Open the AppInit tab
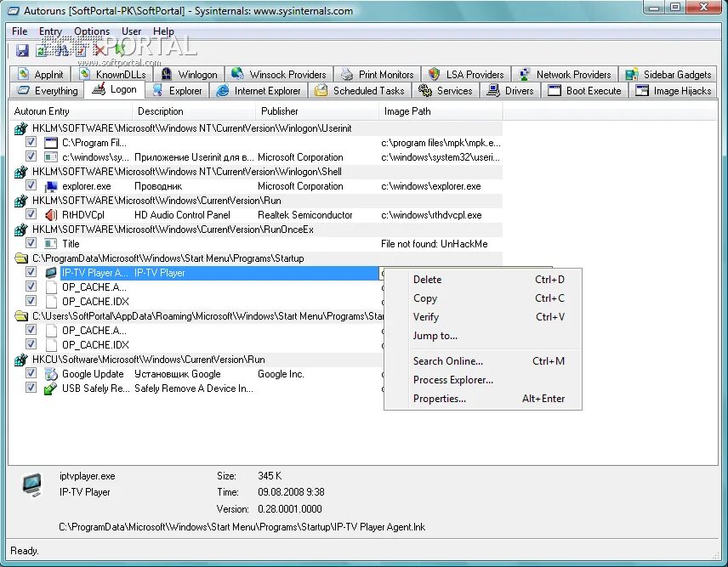Image resolution: width=728 pixels, height=567 pixels. click(40, 74)
